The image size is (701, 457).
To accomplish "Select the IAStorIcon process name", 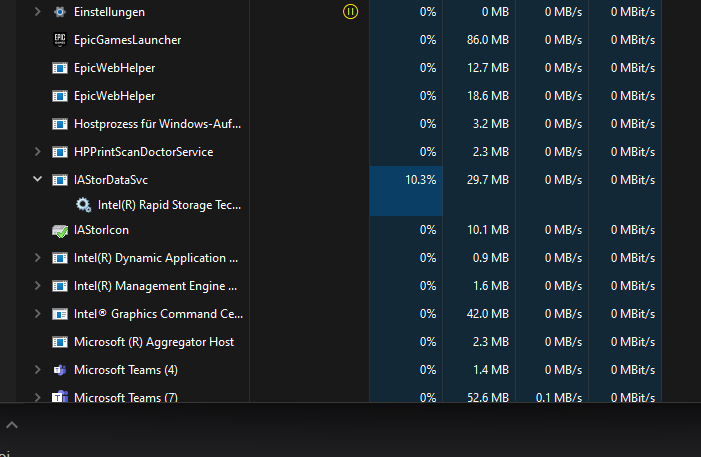I will (101, 230).
